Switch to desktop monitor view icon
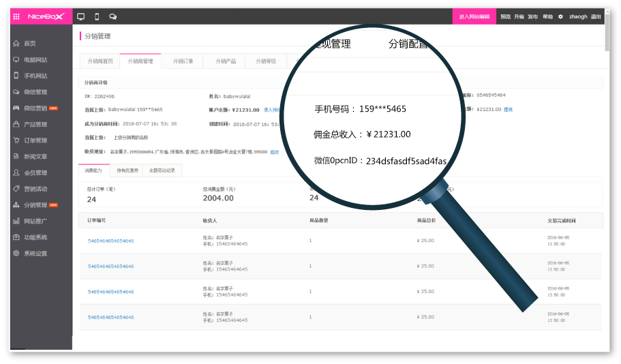Image resolution: width=621 pixels, height=364 pixels. pos(81,16)
